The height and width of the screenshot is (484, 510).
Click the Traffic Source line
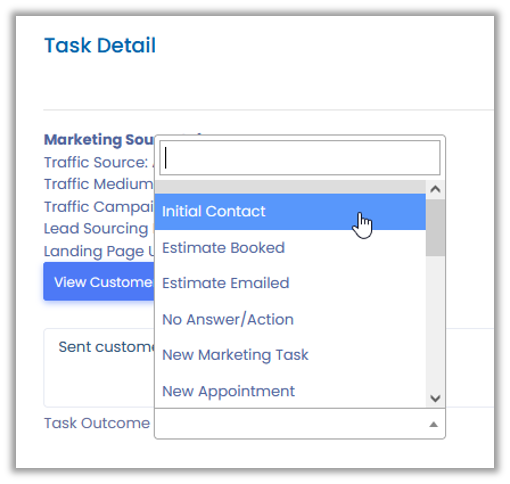(99, 162)
